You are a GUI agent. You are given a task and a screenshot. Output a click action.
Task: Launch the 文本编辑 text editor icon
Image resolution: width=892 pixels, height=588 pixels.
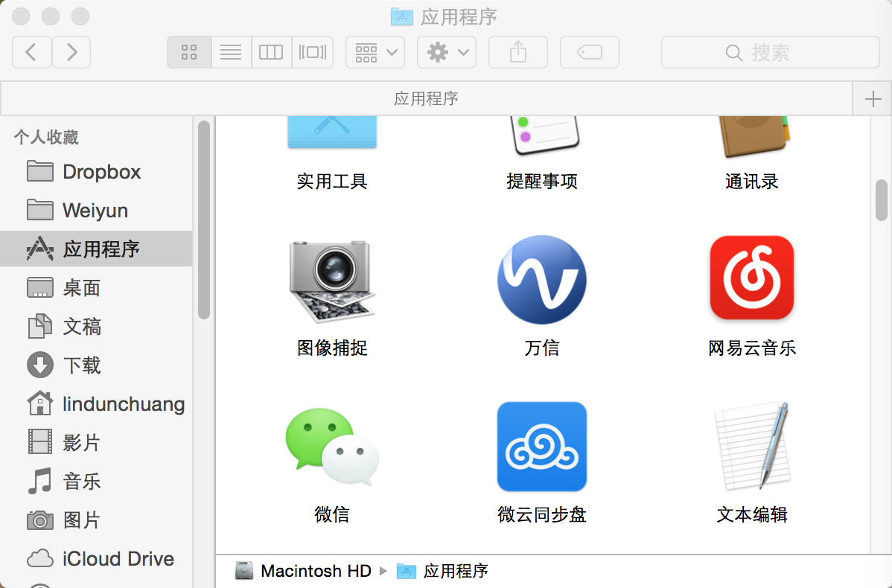751,447
